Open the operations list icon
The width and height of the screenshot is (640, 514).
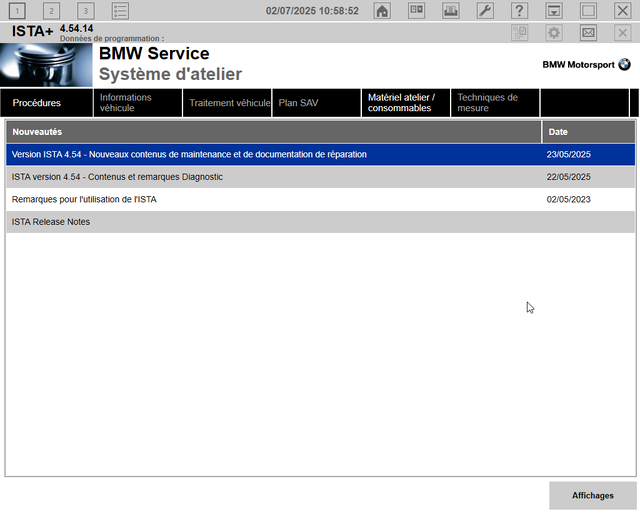120,11
